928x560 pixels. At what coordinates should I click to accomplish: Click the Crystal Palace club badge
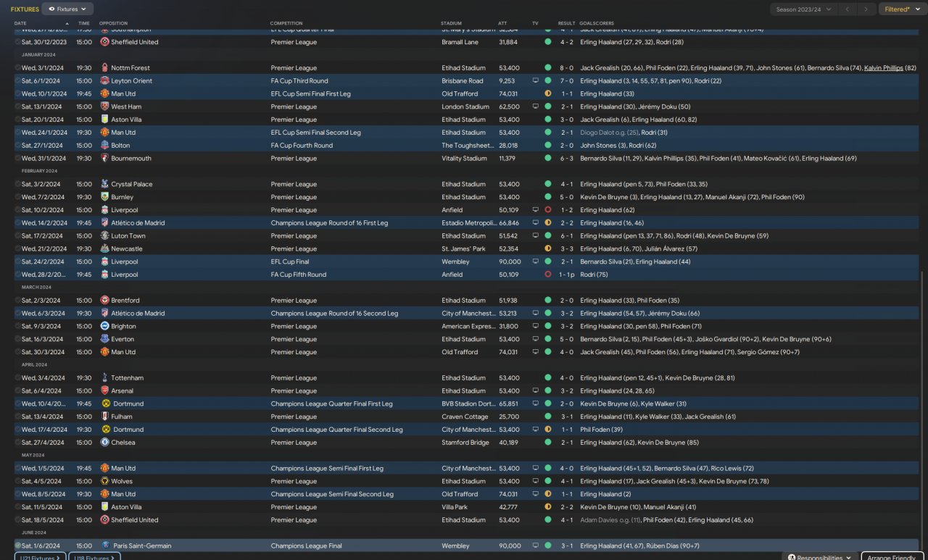point(105,184)
